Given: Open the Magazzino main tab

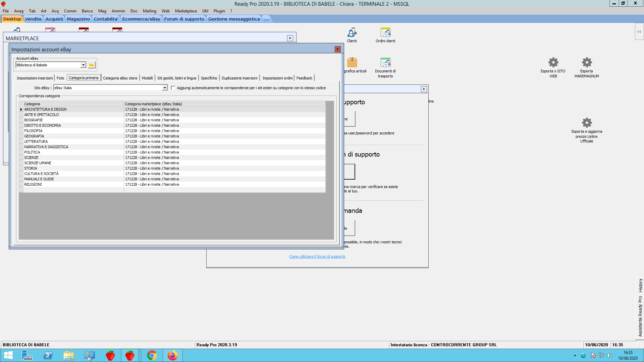Looking at the screenshot, I should [78, 19].
